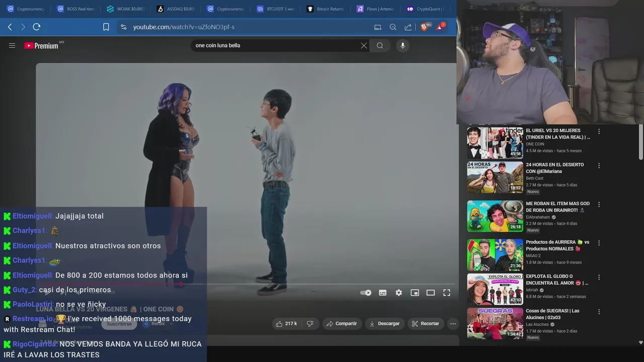This screenshot has height=362, width=644.
Task: Bookmark this page with the bookmark icon
Action: (106, 27)
